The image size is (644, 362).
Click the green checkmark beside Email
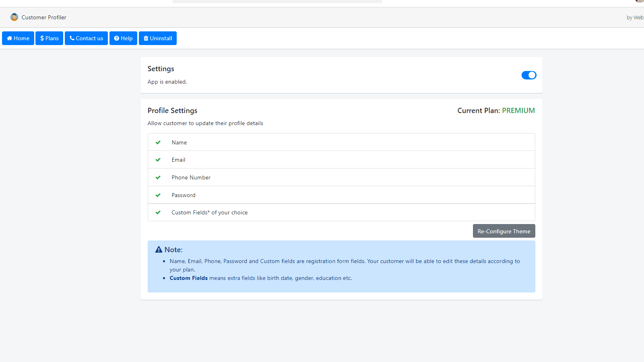click(x=158, y=160)
